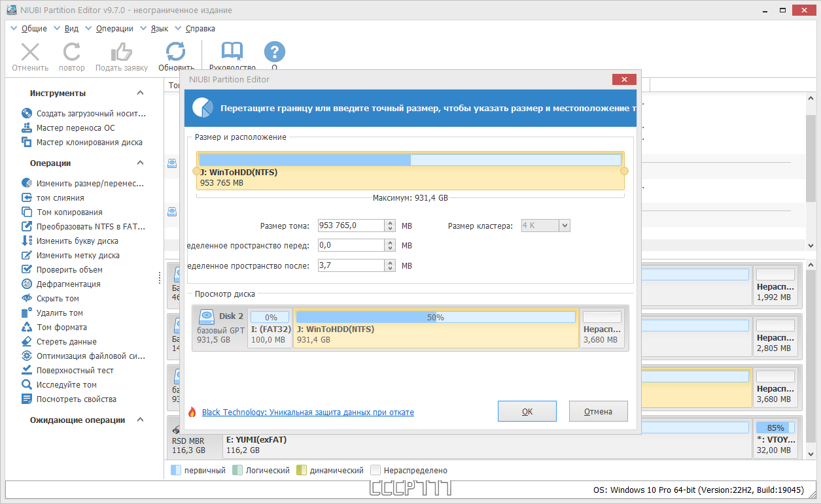
Task: Collapse the Инструменты section chevron
Action: tap(141, 93)
